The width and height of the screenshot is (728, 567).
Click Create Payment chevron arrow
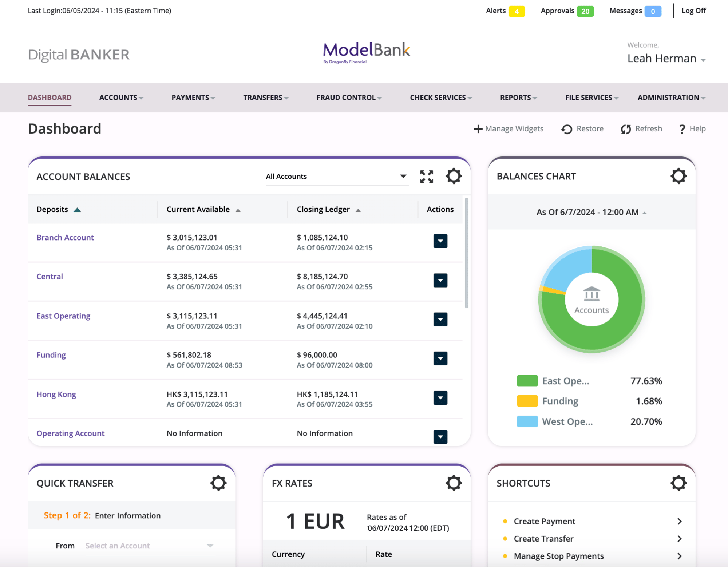point(679,521)
